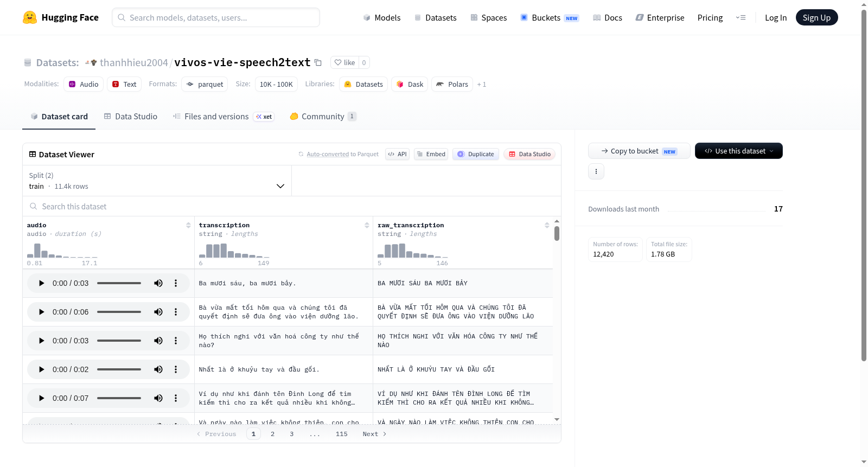Open the Use this dataset dropdown

tap(739, 151)
